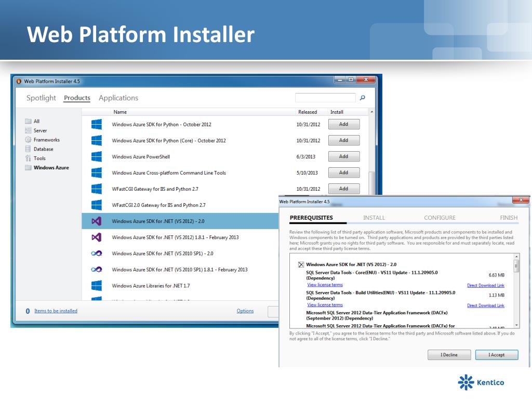Click the prerequisites list scroll-up arrow
Image resolution: width=532 pixels, height=399 pixels.
click(516, 257)
